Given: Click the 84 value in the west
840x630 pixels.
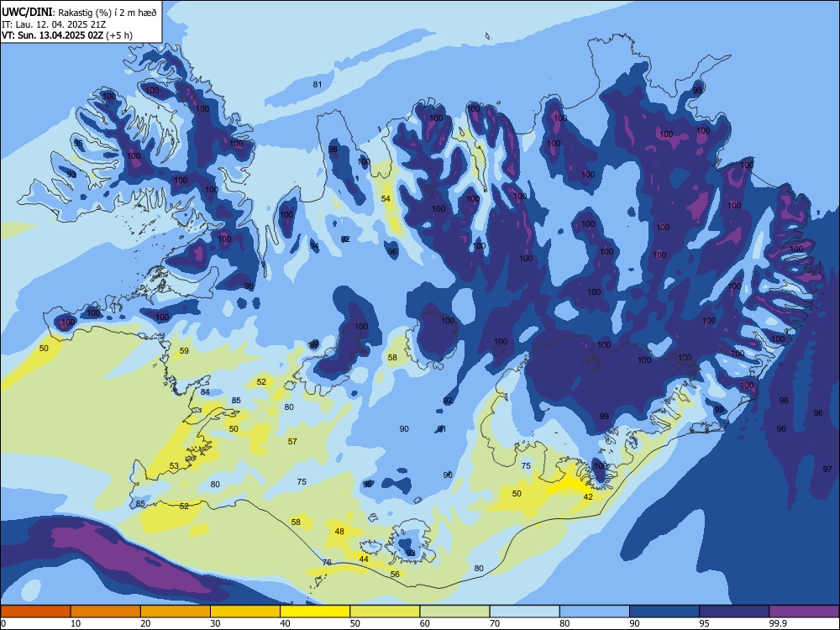Looking at the screenshot, I should coord(205,391).
